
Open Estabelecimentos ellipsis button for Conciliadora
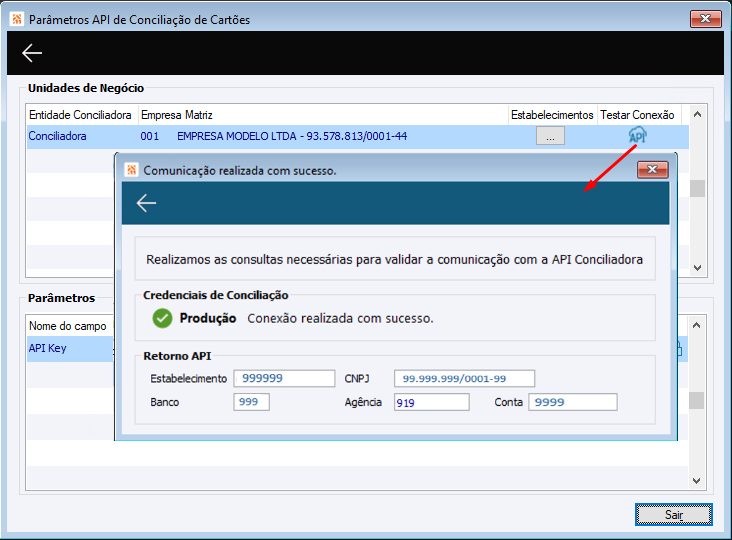(x=550, y=136)
